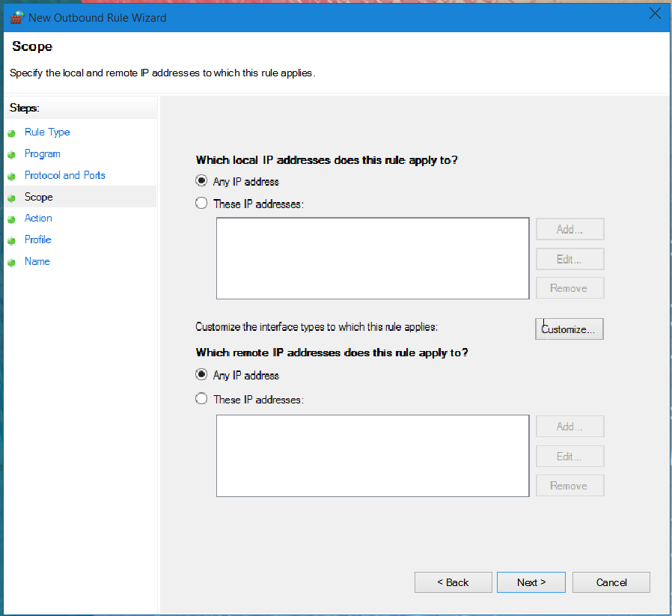This screenshot has height=616, width=672.
Task: Click Next to continue wizard
Action: tap(531, 582)
